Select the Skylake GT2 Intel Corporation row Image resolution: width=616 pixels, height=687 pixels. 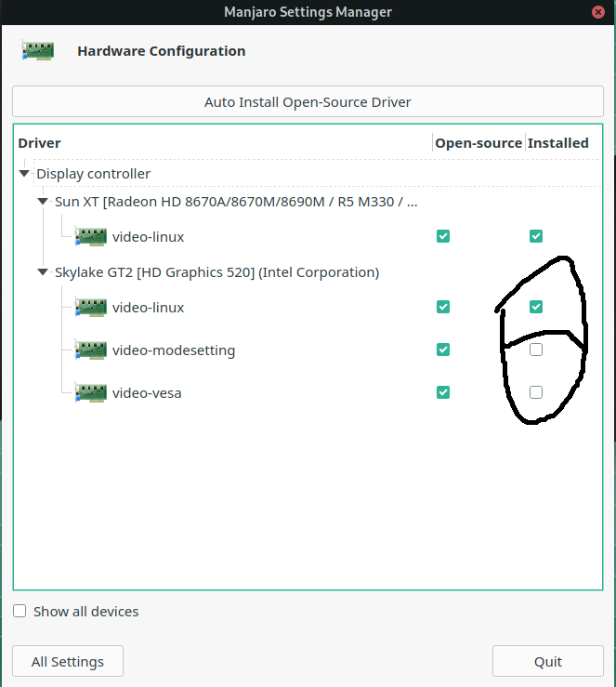coord(216,272)
